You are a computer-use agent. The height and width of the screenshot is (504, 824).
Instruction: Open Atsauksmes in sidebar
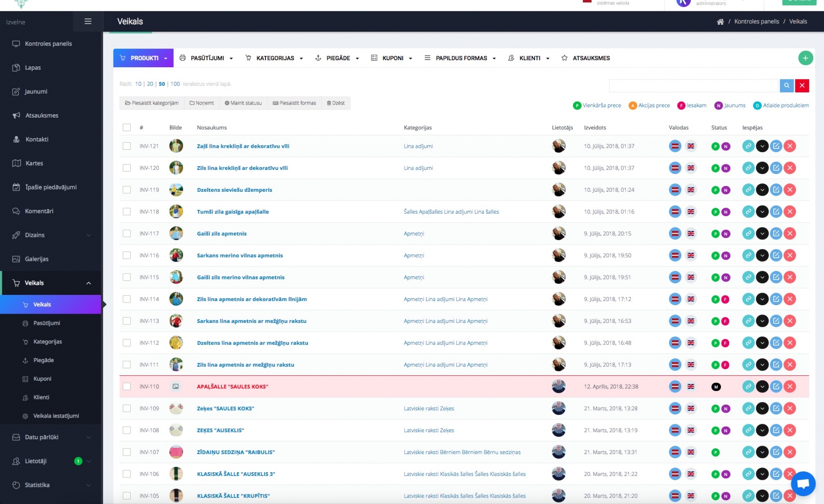[x=42, y=116]
